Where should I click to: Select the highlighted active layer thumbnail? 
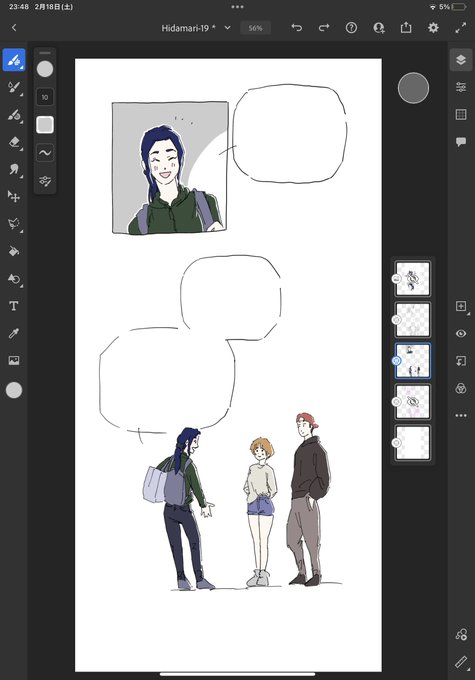(x=413, y=361)
